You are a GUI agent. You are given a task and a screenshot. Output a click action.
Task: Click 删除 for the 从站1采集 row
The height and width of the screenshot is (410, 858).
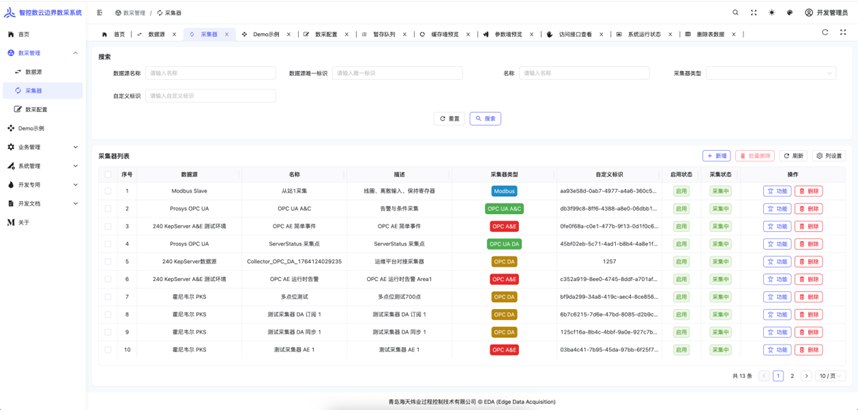pyautogui.click(x=808, y=191)
